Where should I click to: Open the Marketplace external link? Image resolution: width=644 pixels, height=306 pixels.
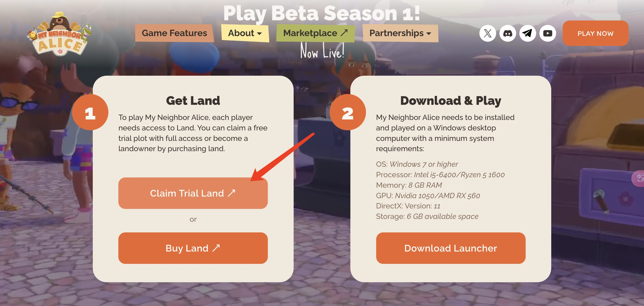pyautogui.click(x=315, y=33)
